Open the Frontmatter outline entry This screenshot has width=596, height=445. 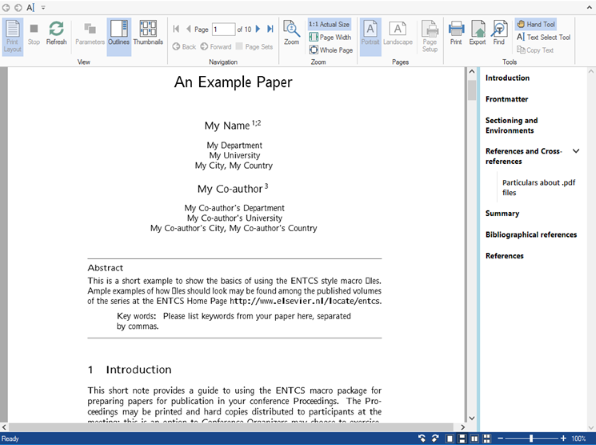[507, 99]
